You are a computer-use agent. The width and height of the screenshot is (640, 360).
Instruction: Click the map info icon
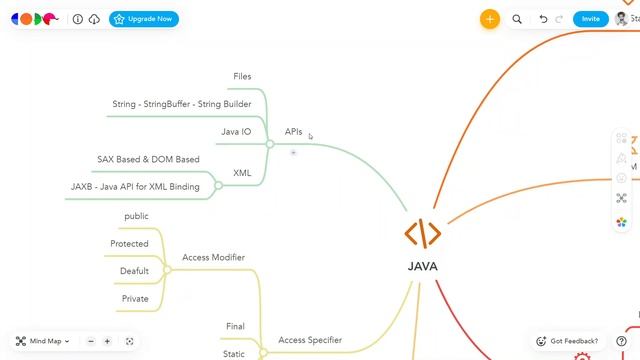click(78, 19)
